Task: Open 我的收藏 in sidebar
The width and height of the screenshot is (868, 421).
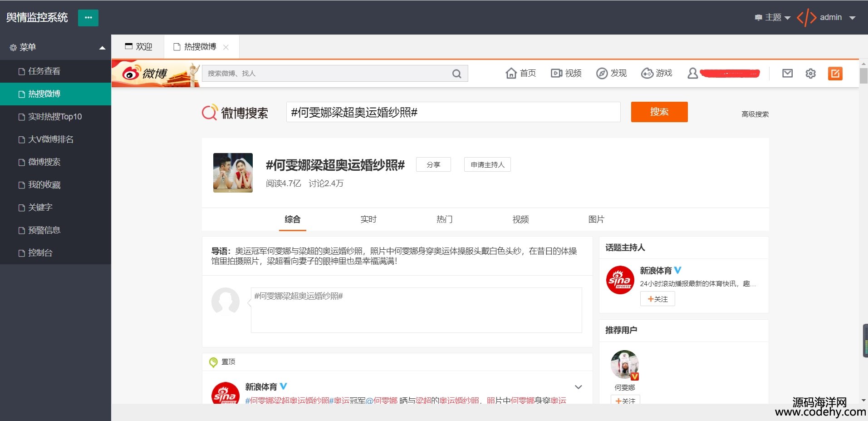Action: coord(55,185)
